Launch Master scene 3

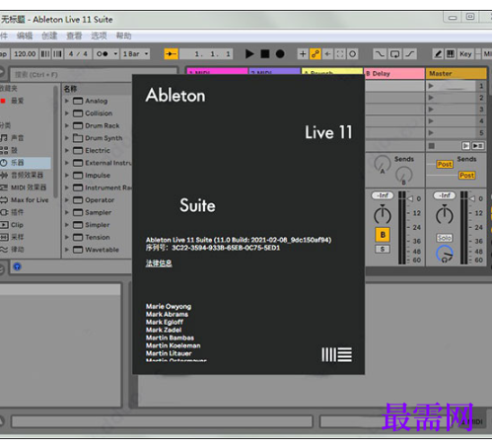431,110
